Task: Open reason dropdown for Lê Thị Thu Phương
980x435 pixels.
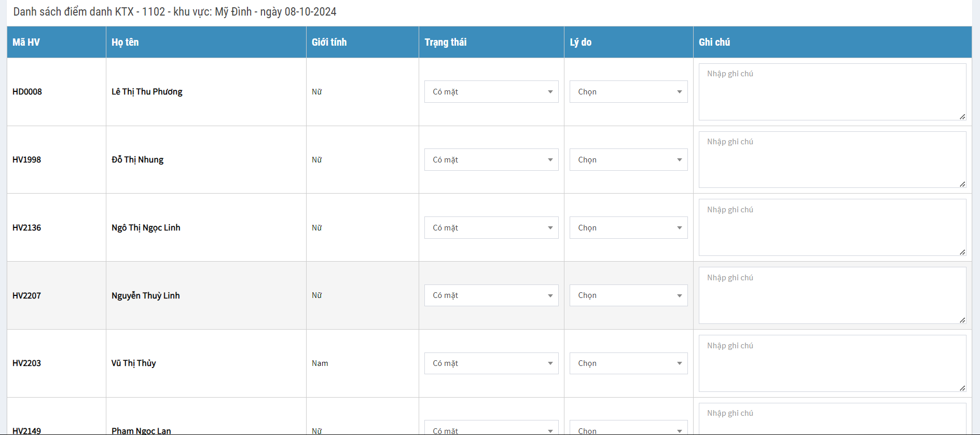Action: [x=628, y=92]
